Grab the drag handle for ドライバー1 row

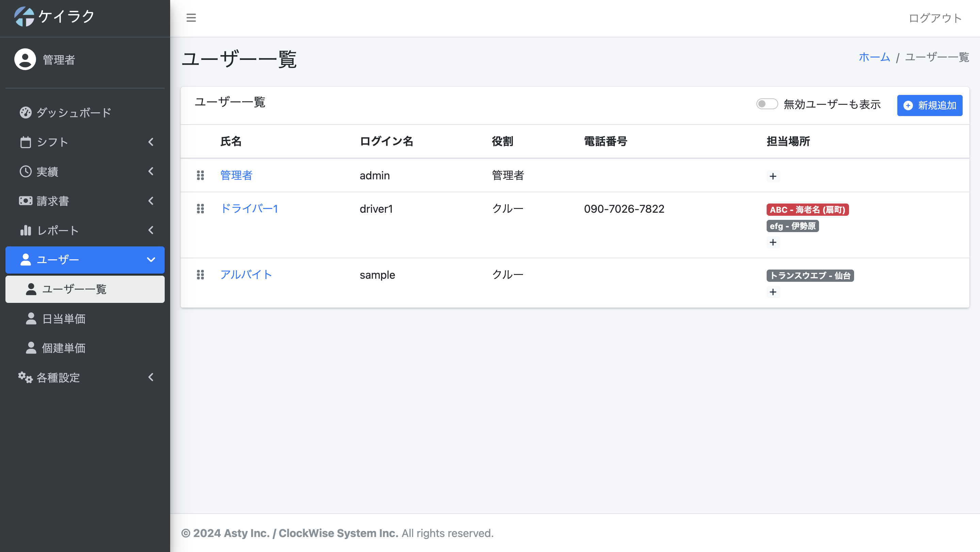[200, 209]
